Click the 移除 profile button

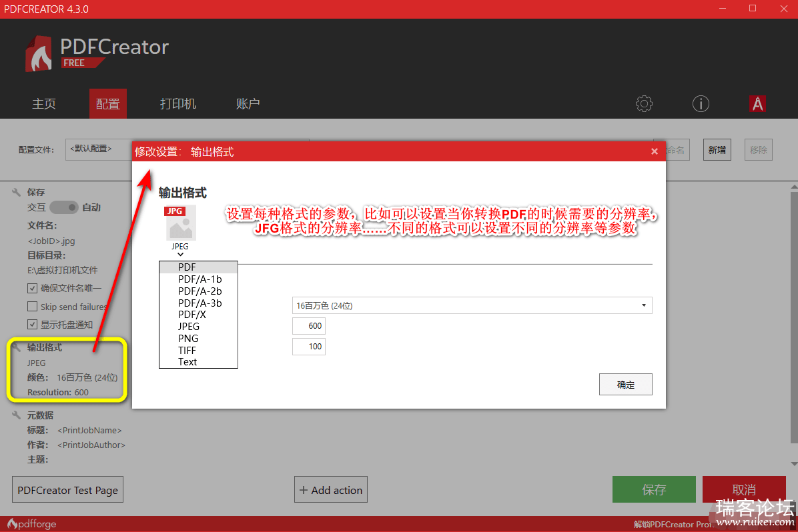[759, 149]
